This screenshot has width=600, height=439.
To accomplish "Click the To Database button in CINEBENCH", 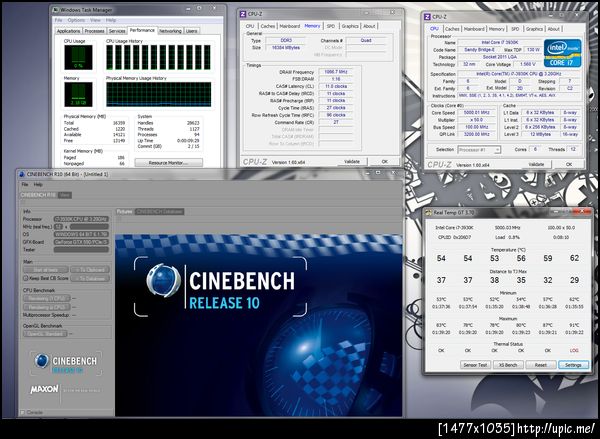I will pos(90,278).
